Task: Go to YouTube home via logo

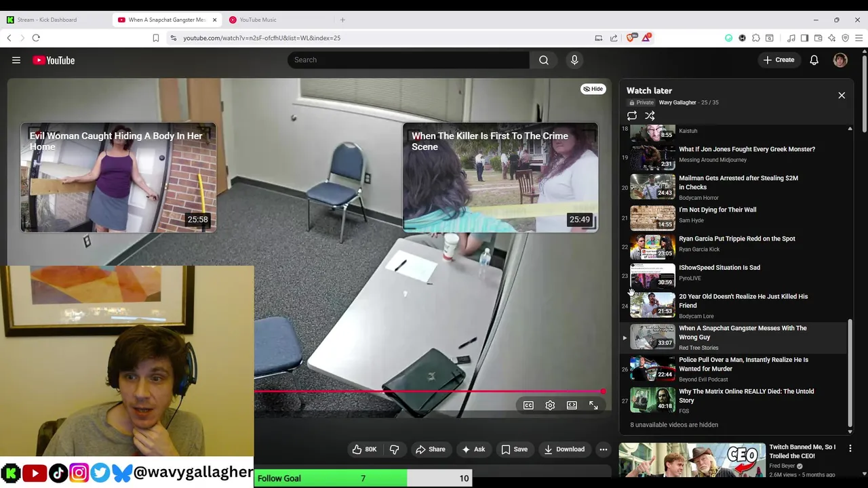Action: [x=54, y=60]
